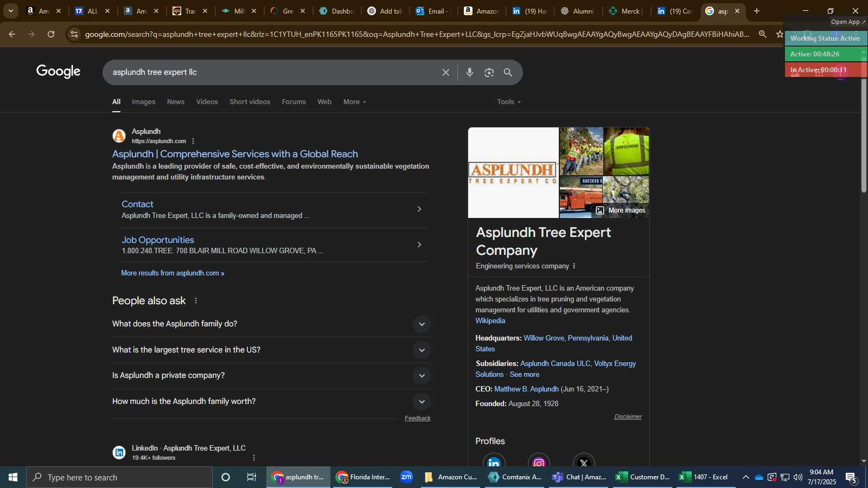Open the Tools dropdown
Screen dimensions: 868x488
click(509, 102)
